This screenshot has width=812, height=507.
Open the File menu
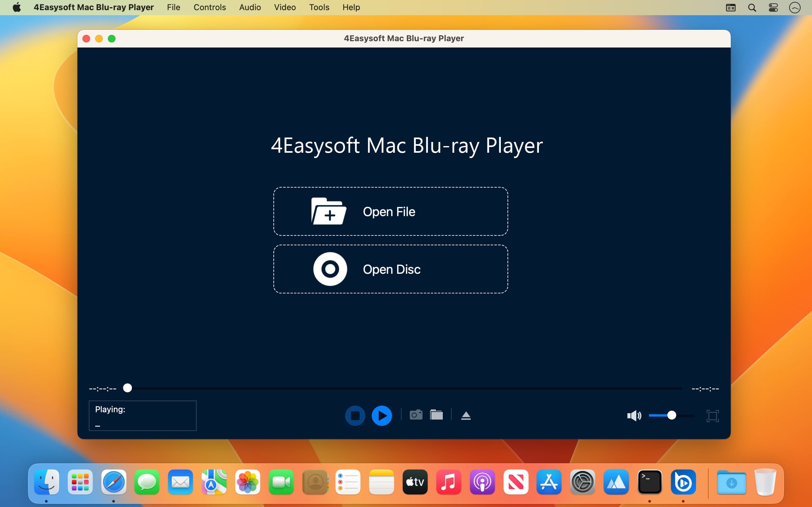(x=174, y=7)
